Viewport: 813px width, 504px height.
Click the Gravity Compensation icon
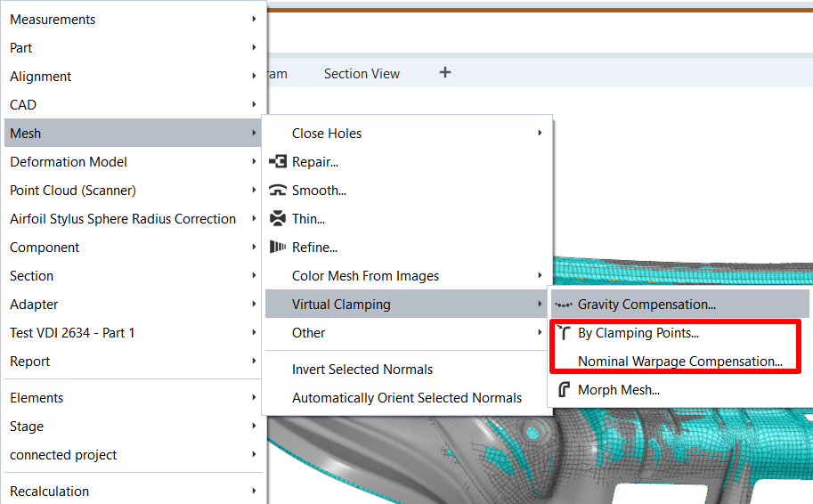pos(563,305)
